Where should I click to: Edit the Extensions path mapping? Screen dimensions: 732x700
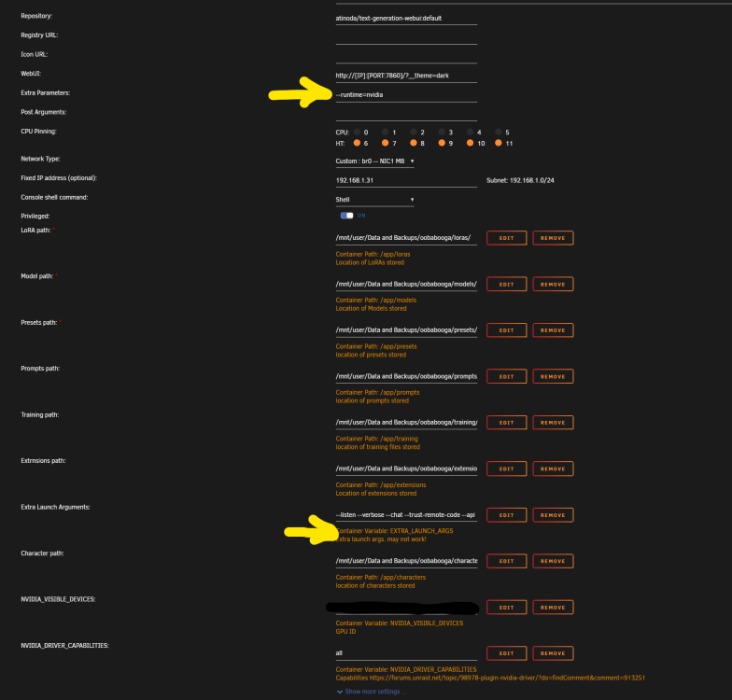pyautogui.click(x=506, y=469)
